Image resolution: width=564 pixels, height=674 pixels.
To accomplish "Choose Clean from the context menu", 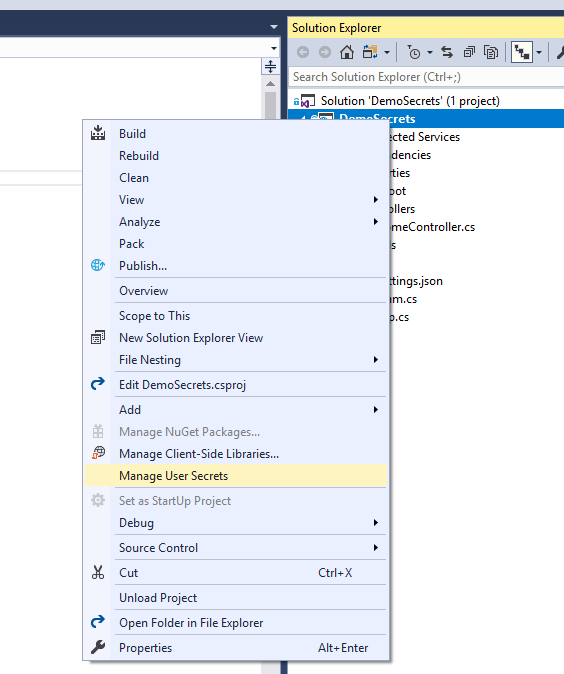I will (134, 178).
